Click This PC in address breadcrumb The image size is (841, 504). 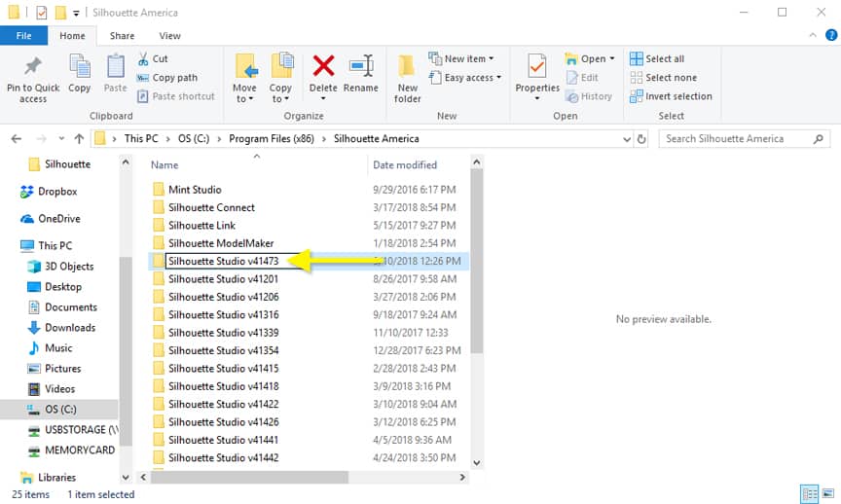(x=141, y=139)
